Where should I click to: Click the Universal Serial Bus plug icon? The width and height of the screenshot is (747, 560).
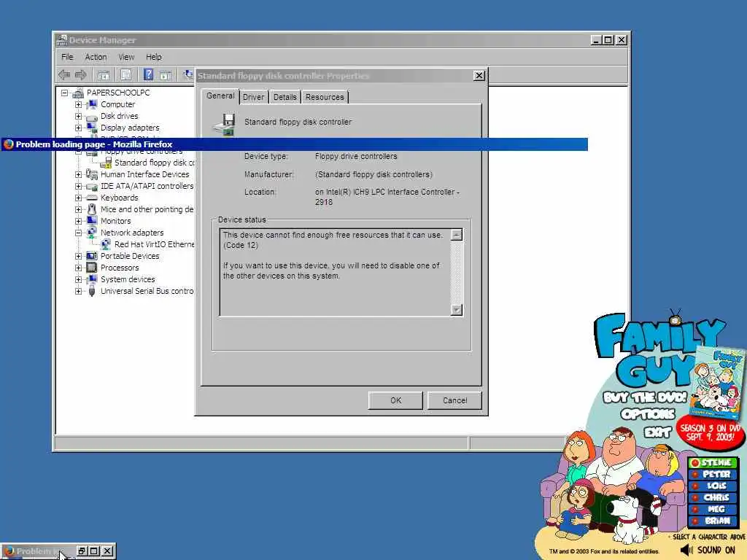(92, 291)
